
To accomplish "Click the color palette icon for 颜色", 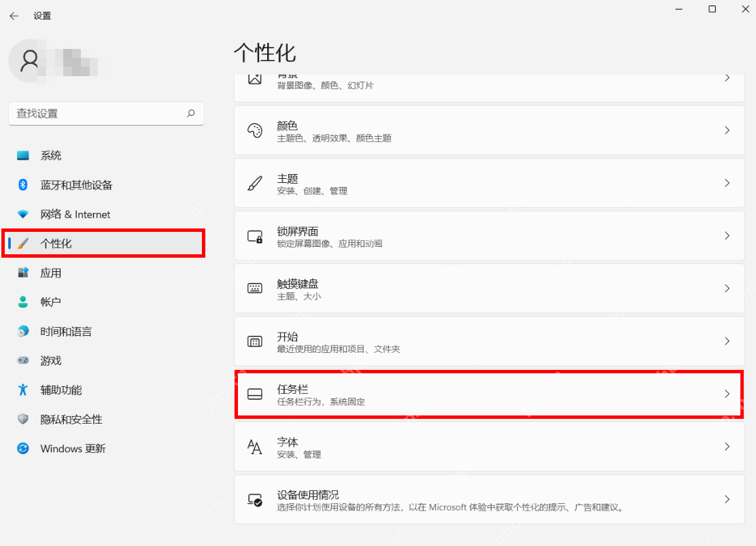I will [254, 131].
